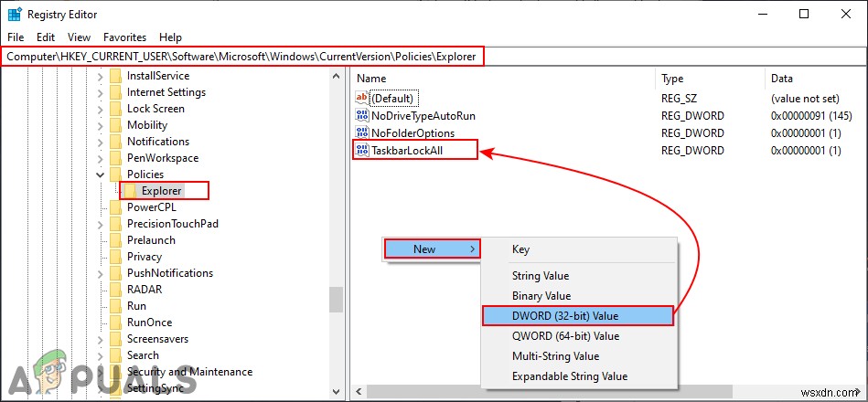Click the registry path address bar
868x402 pixels.
(x=241, y=56)
